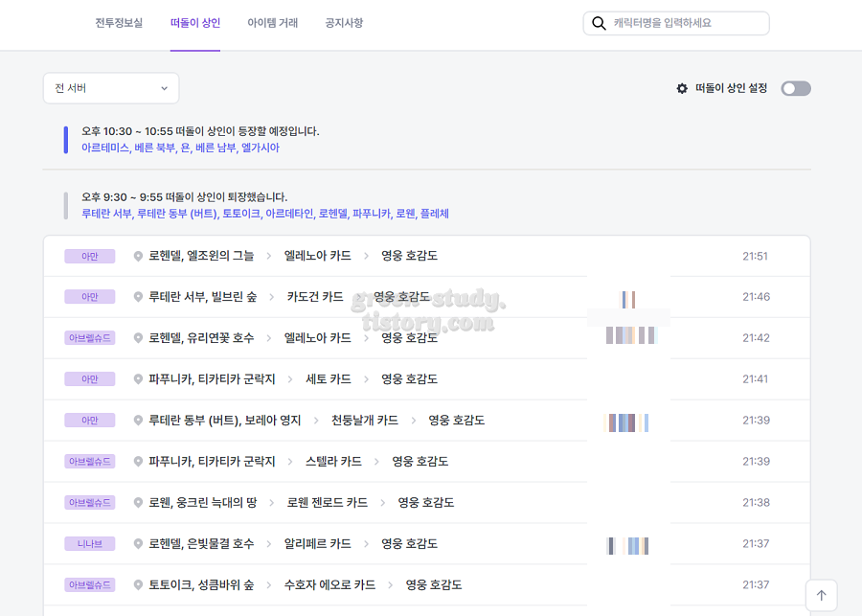Click 아브렐슈드 badge in 토토이크 row

(x=90, y=585)
